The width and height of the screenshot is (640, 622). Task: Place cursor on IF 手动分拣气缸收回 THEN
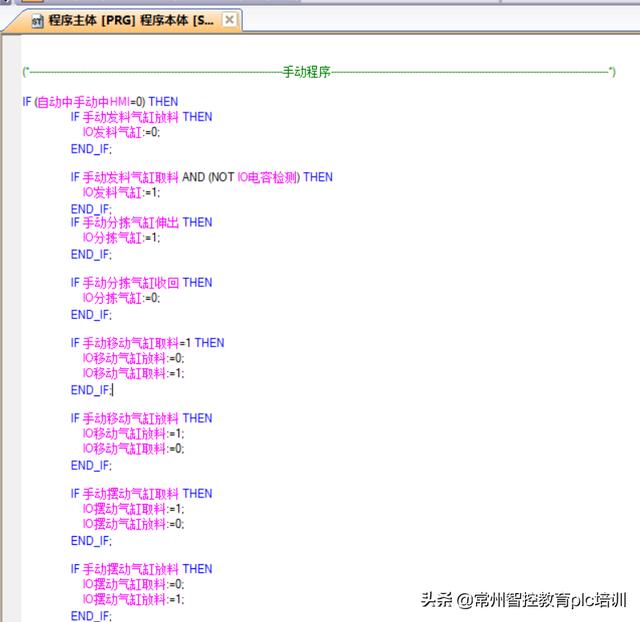pos(141,283)
